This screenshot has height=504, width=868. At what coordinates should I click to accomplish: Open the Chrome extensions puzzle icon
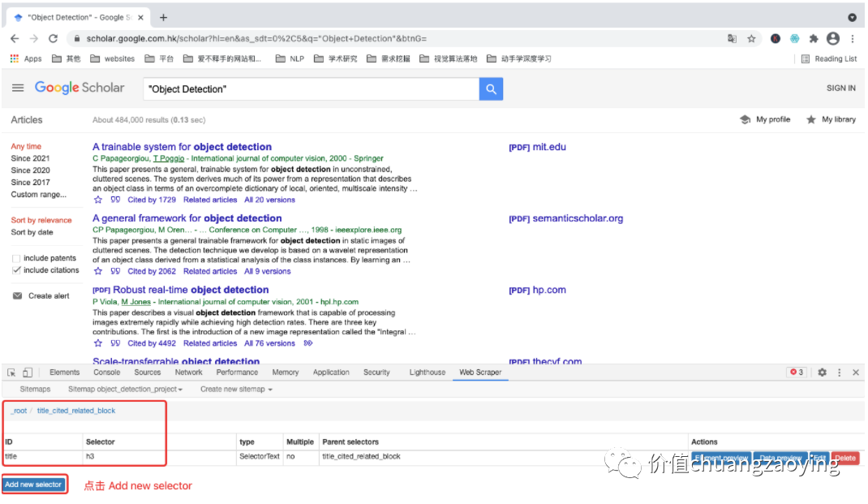[813, 38]
